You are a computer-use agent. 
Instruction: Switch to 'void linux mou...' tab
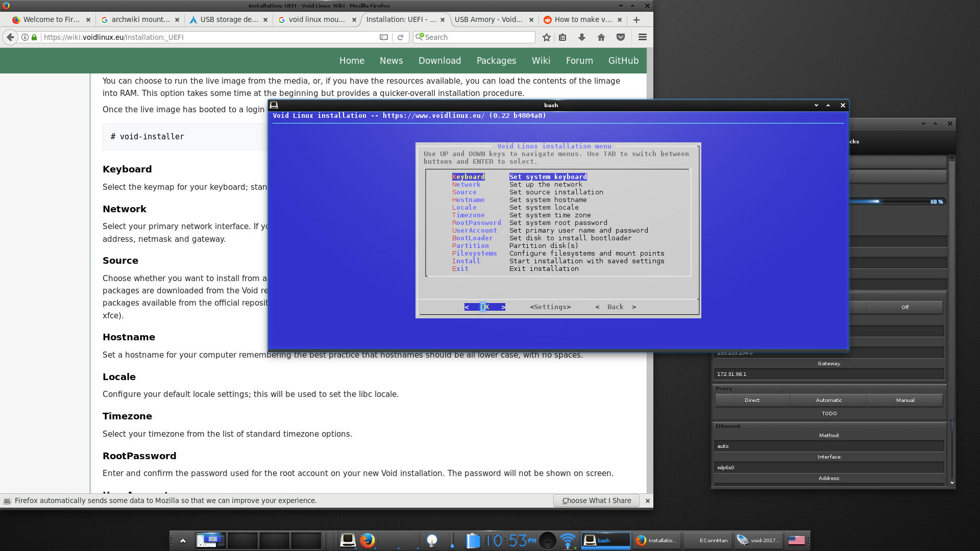point(316,20)
